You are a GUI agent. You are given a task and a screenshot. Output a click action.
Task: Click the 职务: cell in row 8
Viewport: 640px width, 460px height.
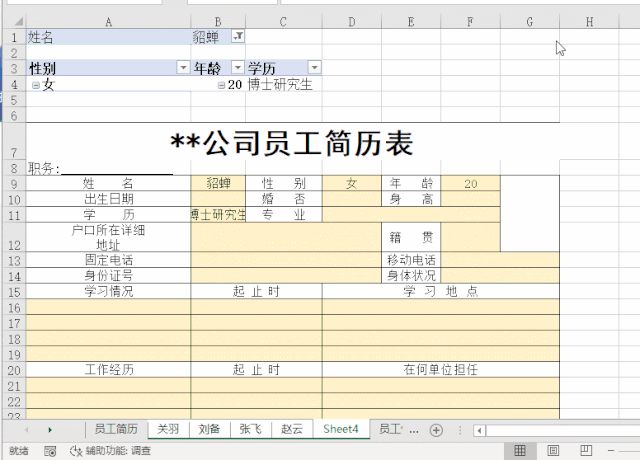pos(108,168)
